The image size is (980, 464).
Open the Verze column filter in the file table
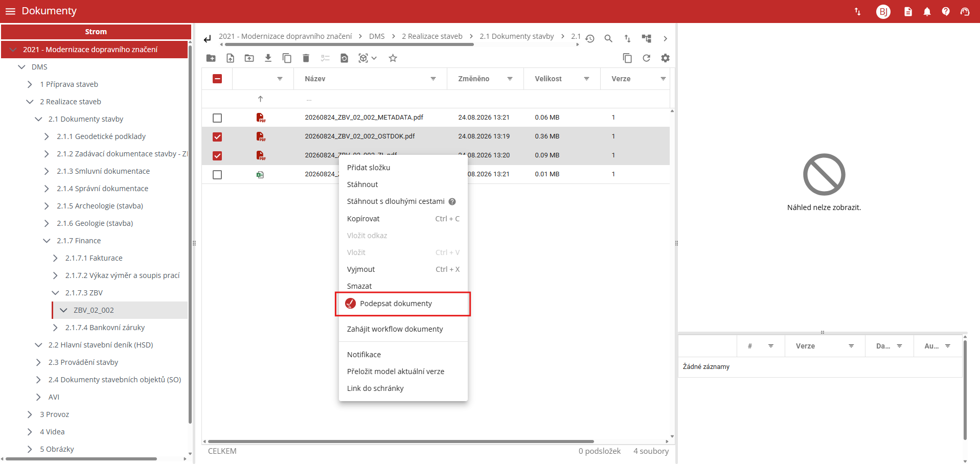tap(663, 79)
